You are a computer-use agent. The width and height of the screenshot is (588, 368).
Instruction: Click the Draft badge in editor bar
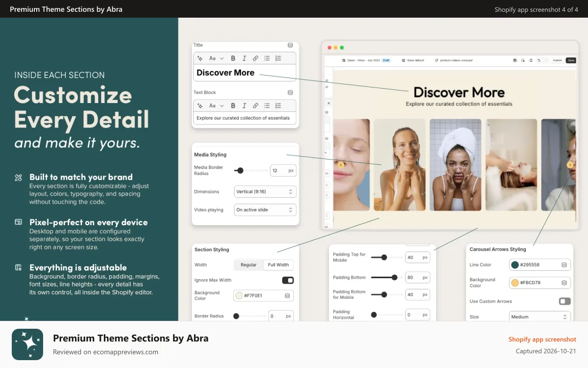[x=386, y=60]
